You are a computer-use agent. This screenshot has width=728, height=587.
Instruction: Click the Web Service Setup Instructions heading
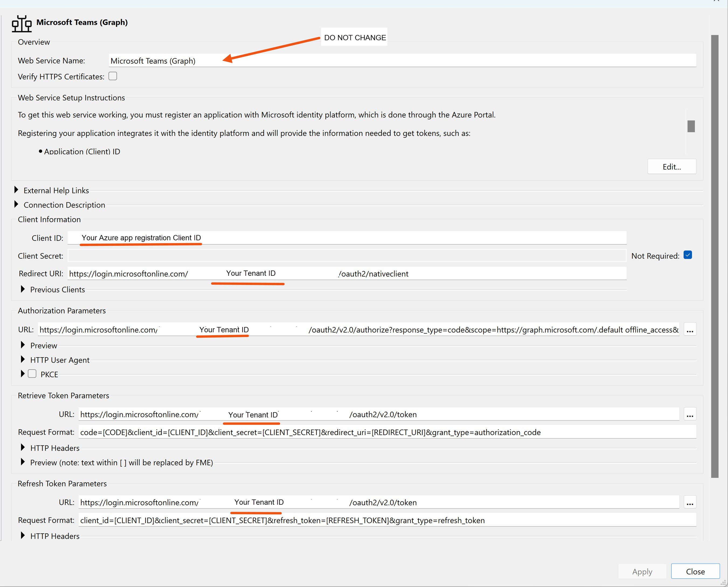[71, 98]
